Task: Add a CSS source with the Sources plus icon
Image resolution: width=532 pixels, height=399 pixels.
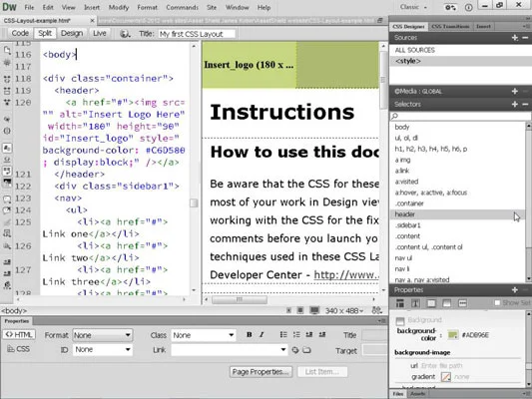Action: tap(515, 38)
